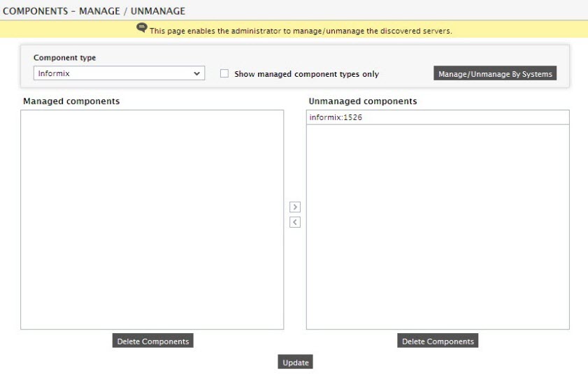Open the Informix component type combo box
This screenshot has width=588, height=375.
120,73
